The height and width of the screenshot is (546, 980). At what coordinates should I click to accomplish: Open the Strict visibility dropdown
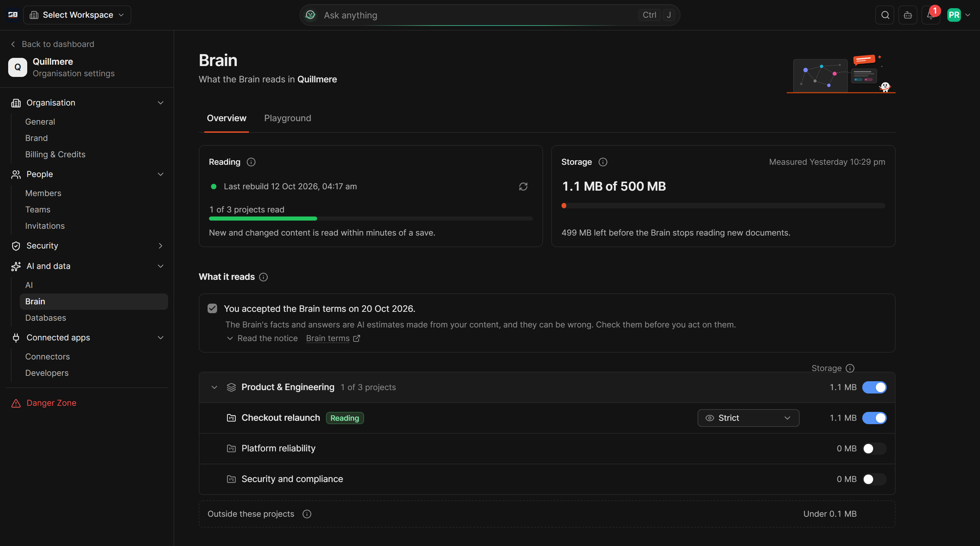(x=748, y=418)
